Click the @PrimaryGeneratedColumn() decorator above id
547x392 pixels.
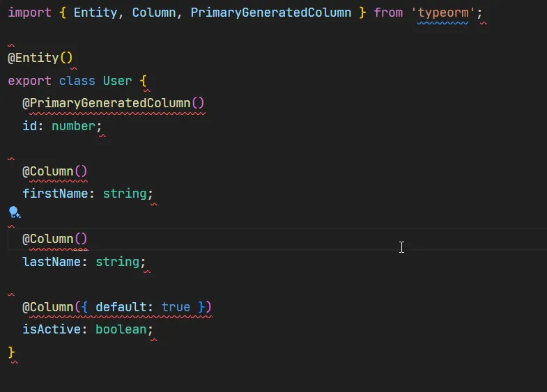113,103
